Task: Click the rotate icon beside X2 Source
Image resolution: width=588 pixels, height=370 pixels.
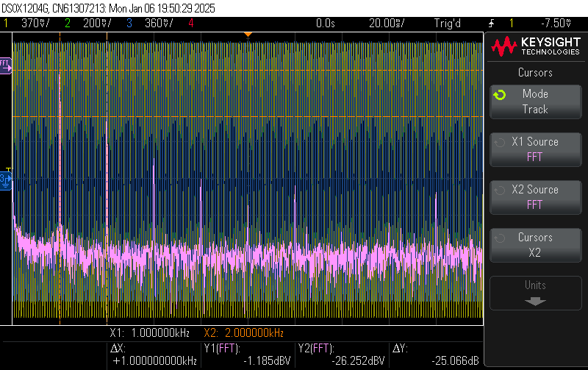Action: pos(500,191)
